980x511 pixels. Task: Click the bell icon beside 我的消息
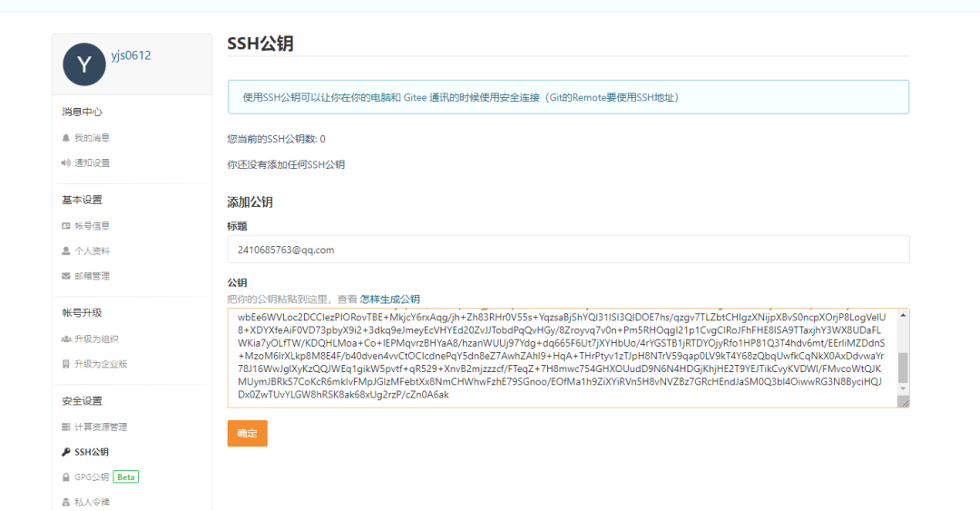coord(65,138)
